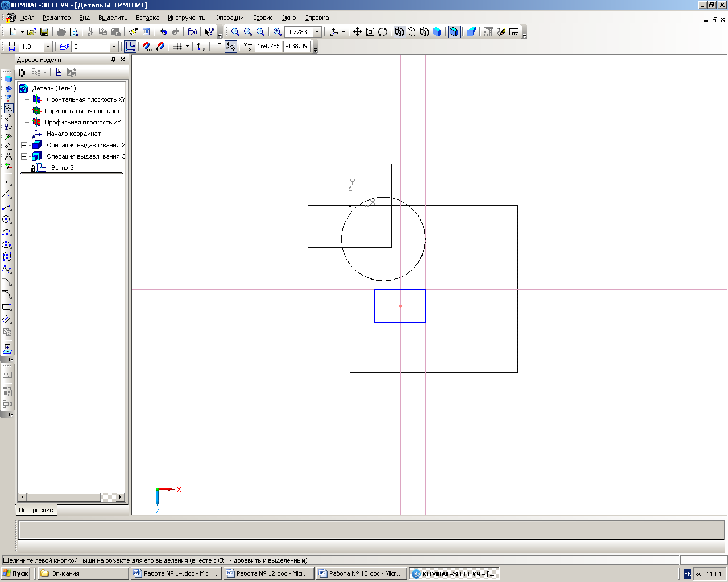This screenshot has width=728, height=582.
Task: Toggle the rounding mode button
Action: 231,47
